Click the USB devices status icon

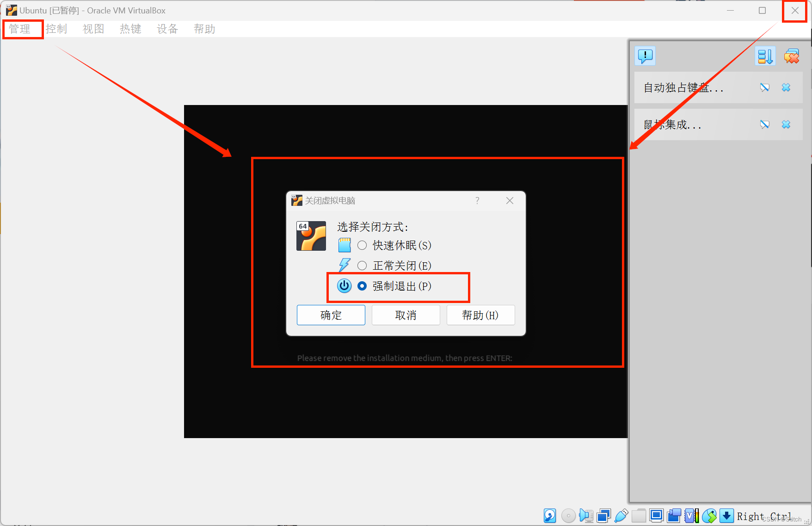coord(621,515)
